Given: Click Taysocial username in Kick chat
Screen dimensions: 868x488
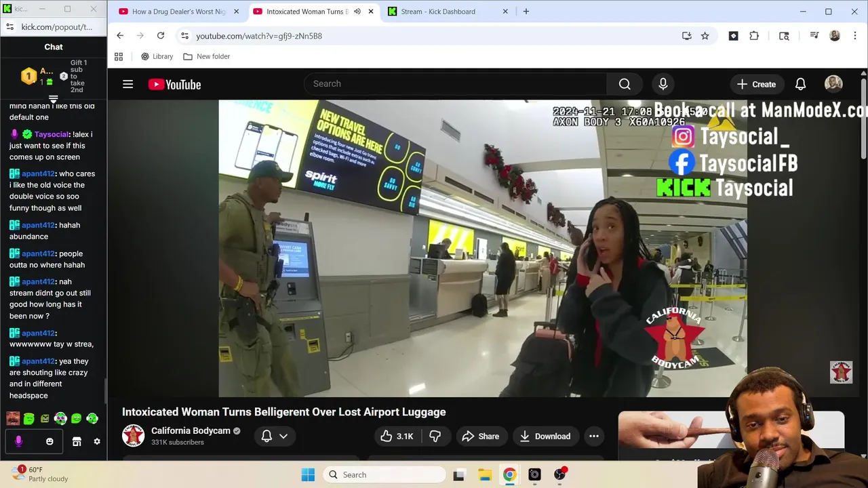Looking at the screenshot, I should (52, 134).
